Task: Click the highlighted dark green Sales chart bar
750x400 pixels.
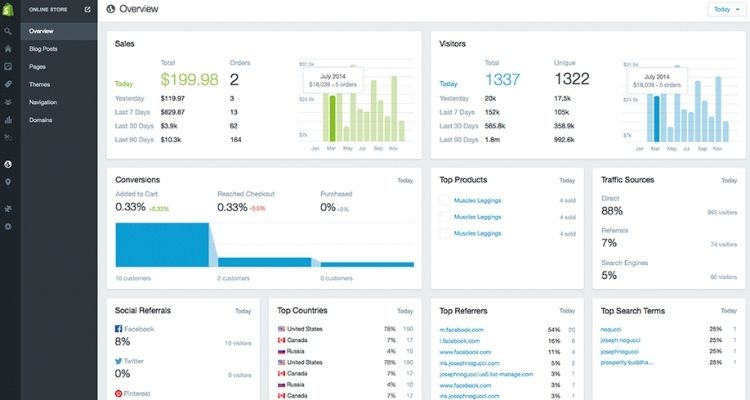Action: point(332,120)
